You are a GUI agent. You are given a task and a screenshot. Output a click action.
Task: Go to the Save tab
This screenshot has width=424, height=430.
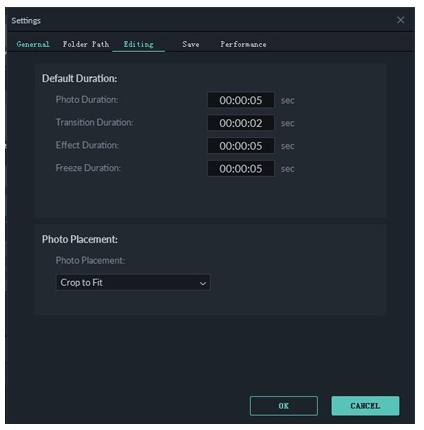click(191, 44)
